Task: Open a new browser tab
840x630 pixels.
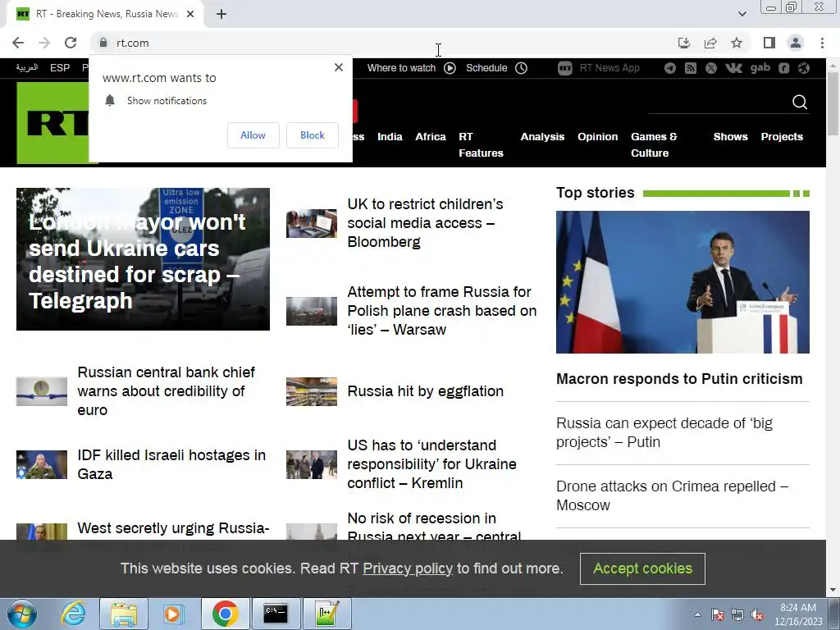Action: (221, 14)
